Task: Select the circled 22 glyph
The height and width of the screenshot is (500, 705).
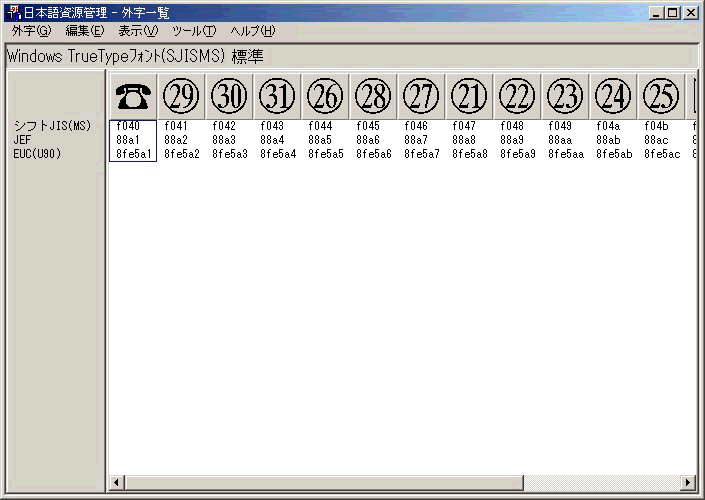Action: click(x=517, y=96)
